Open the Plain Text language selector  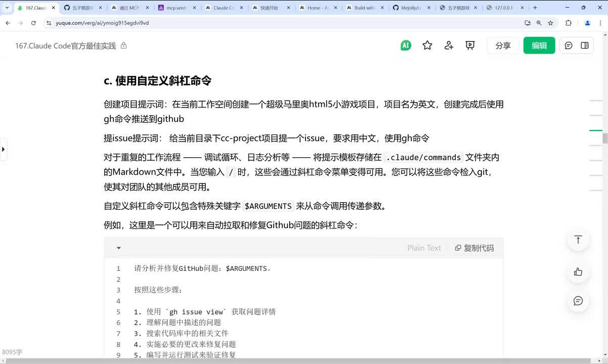click(x=424, y=248)
